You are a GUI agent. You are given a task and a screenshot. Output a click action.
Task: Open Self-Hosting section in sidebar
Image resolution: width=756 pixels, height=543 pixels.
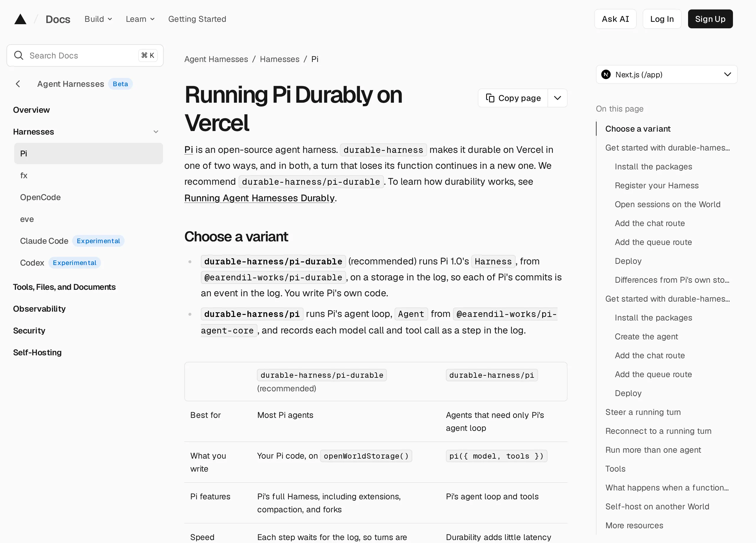[x=37, y=352]
